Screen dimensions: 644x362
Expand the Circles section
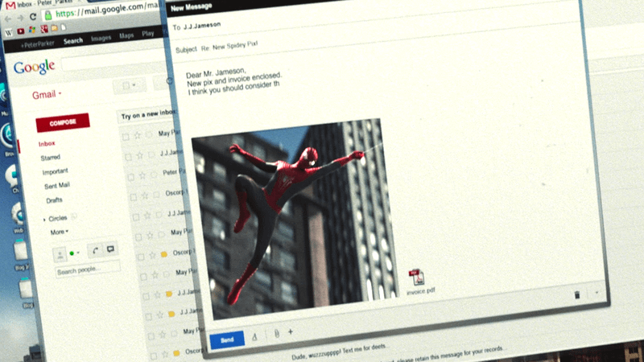pyautogui.click(x=44, y=220)
